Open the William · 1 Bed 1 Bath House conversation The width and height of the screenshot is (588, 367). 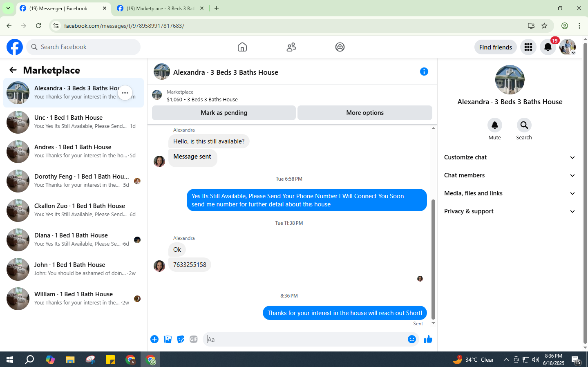point(74,299)
